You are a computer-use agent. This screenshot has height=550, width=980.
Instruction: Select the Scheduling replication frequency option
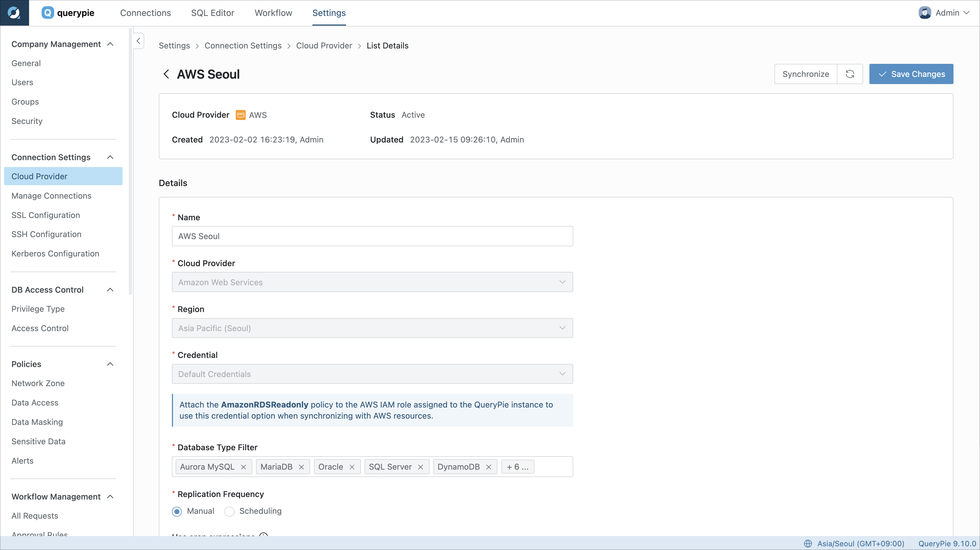[229, 512]
